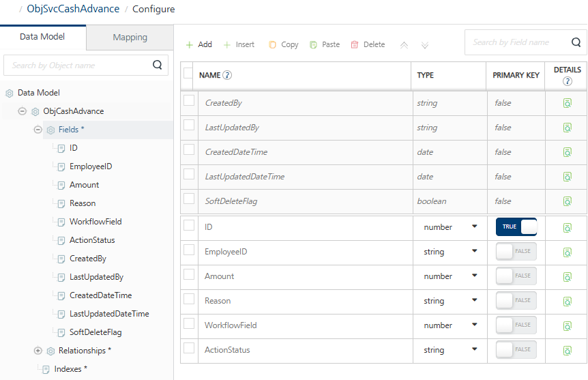
Task: Click the Search by Field name input
Action: 515,42
